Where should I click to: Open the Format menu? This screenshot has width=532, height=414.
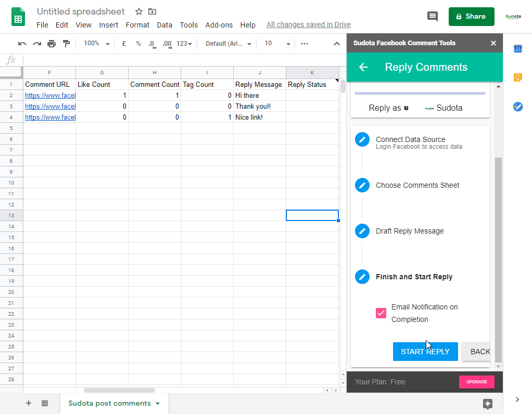137,25
